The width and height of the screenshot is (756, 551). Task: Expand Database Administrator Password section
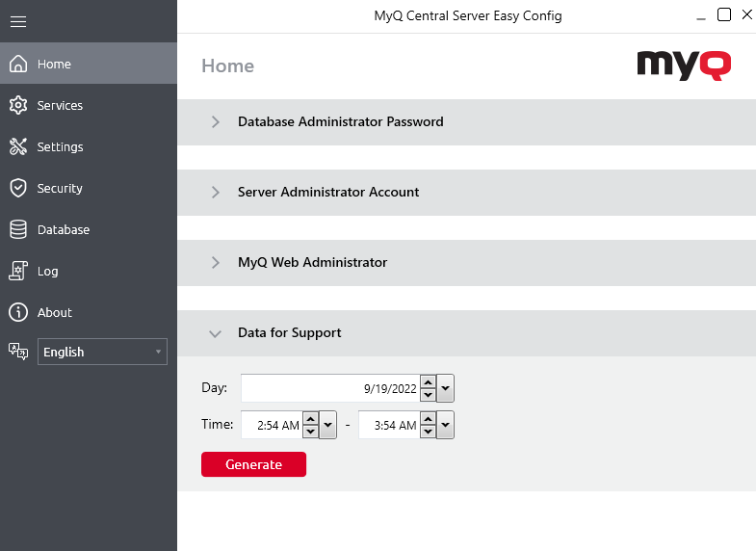click(216, 122)
